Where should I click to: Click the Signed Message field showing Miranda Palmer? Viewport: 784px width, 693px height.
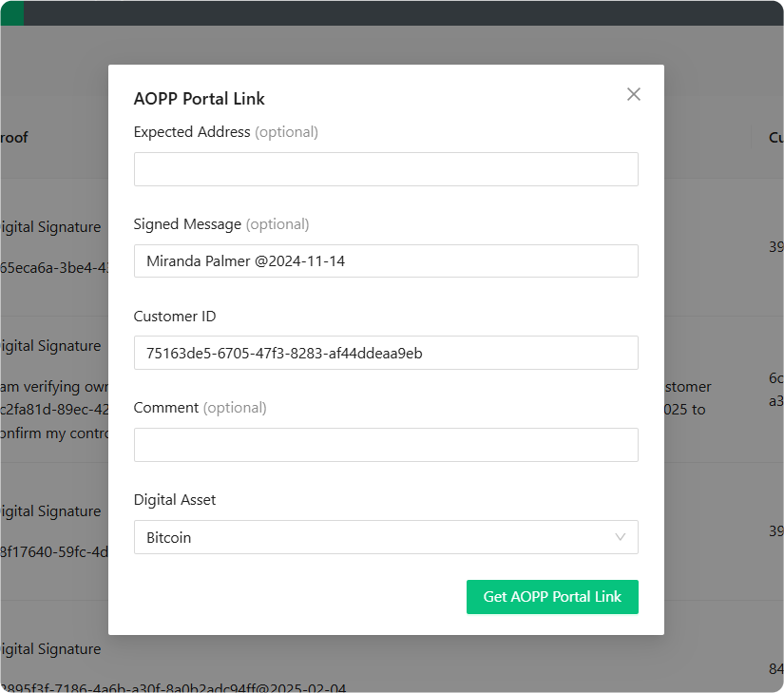[x=386, y=260]
